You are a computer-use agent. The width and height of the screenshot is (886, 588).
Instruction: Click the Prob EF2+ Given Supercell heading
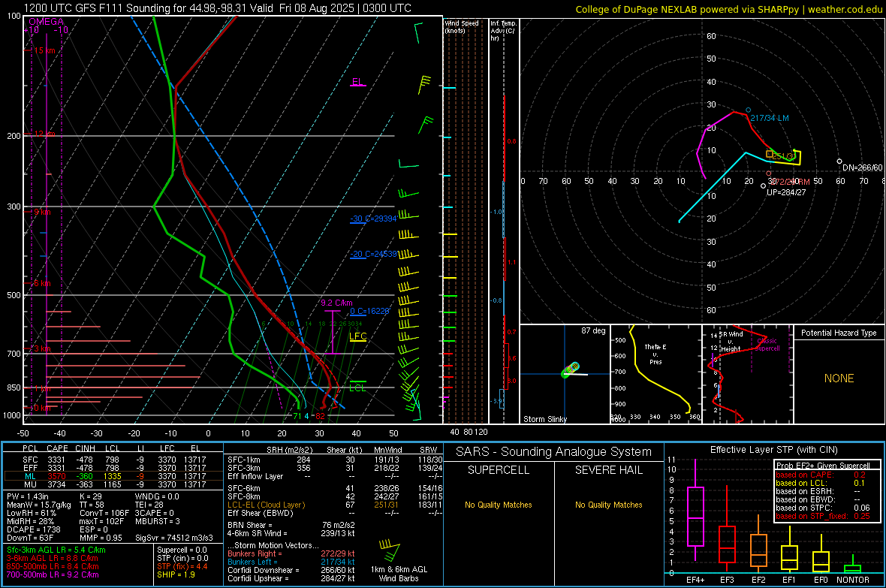tap(822, 466)
